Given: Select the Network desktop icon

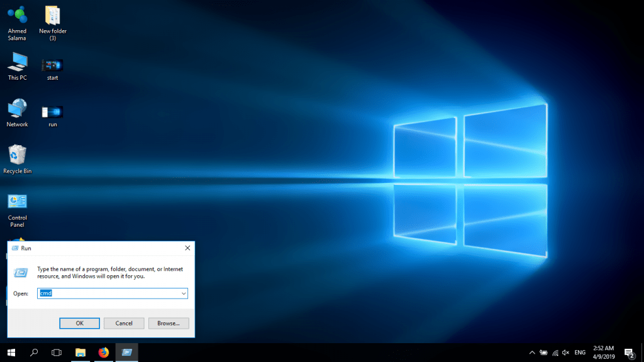Looking at the screenshot, I should pos(17,113).
